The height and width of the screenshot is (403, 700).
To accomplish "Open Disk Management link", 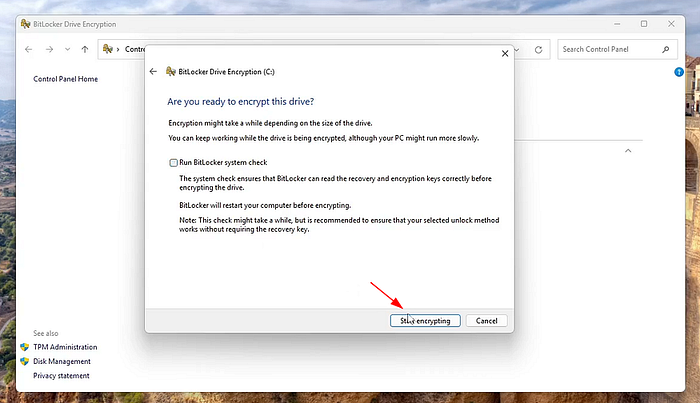I will (x=62, y=361).
